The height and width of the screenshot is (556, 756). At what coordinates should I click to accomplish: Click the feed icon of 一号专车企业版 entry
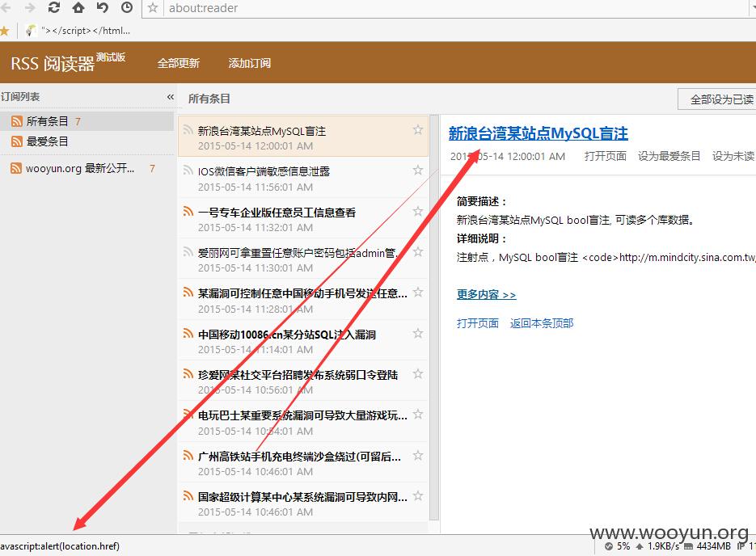[188, 211]
